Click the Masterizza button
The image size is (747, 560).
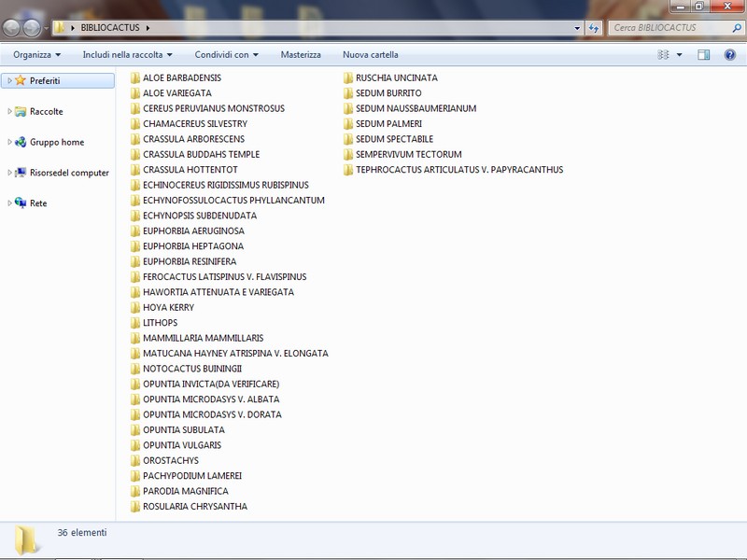(x=301, y=55)
